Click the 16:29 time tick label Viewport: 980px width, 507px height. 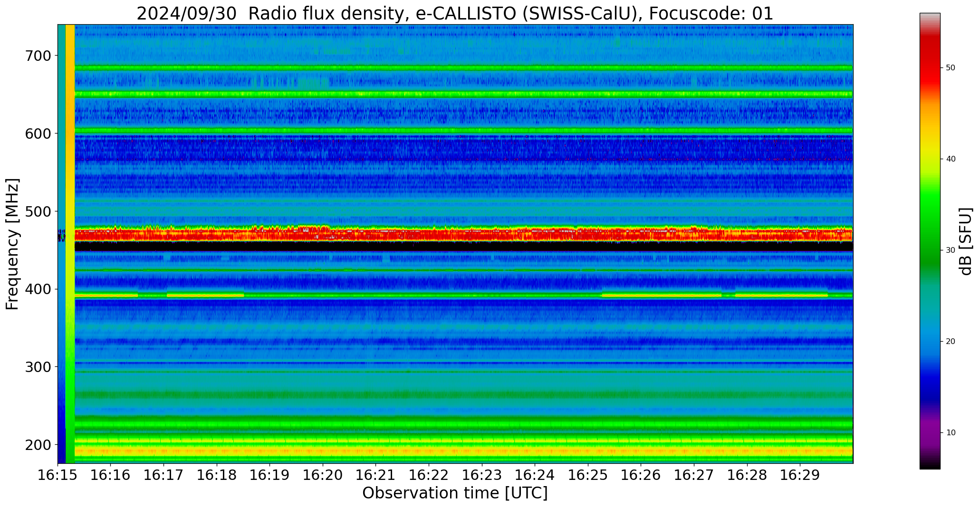point(800,475)
